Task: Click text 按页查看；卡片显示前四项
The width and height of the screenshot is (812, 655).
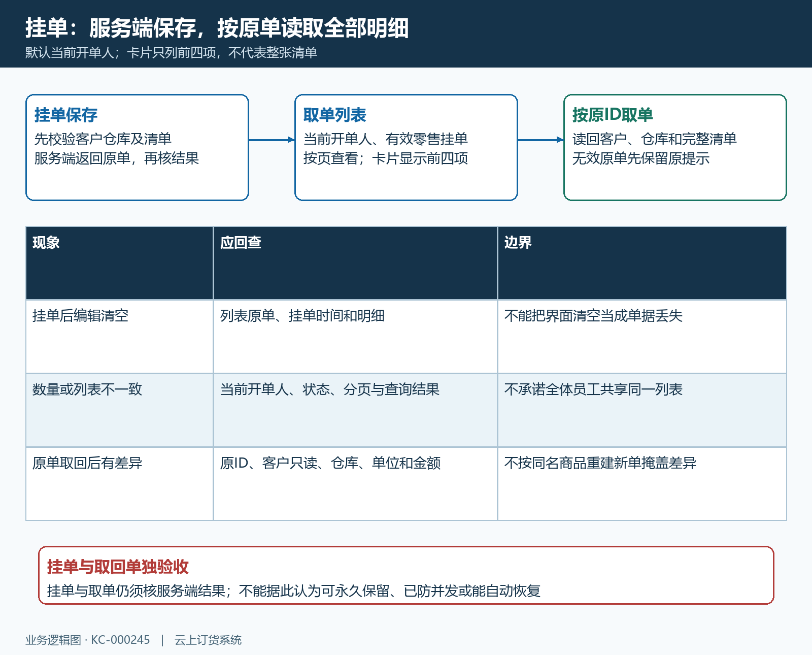Action: click(386, 158)
